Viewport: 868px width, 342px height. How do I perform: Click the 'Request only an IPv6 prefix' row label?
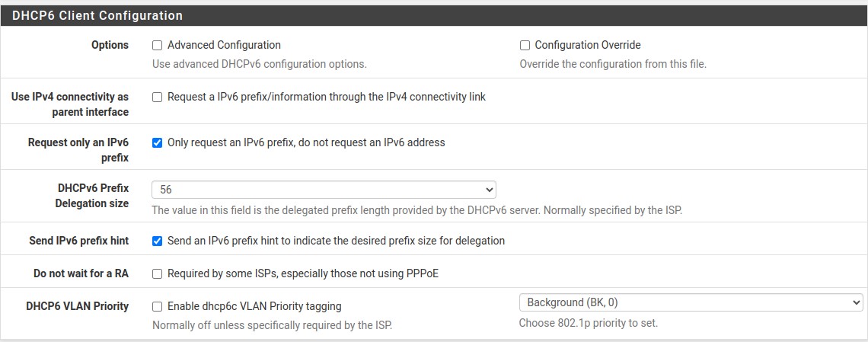click(78, 150)
